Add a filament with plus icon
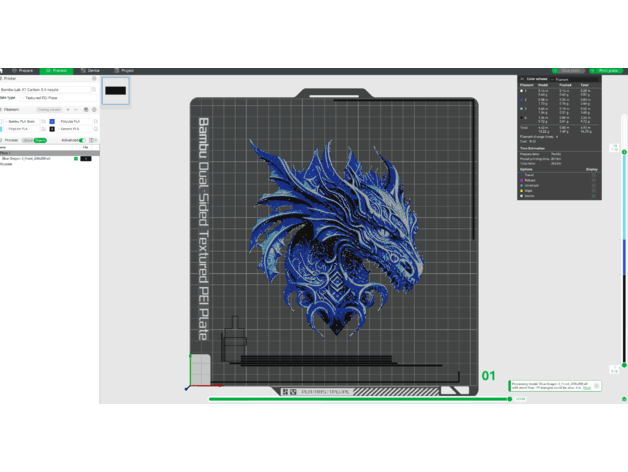Viewport: 628px width, 472px height. 68,109
